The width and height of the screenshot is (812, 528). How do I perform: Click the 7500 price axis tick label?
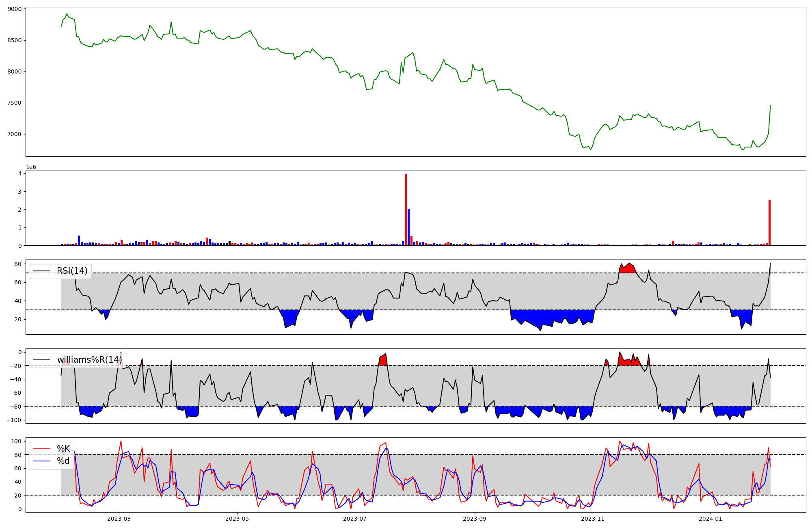15,103
